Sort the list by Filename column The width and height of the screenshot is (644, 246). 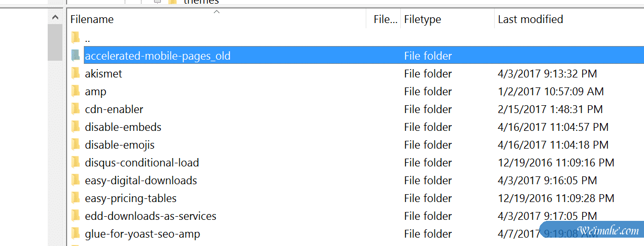click(92, 19)
